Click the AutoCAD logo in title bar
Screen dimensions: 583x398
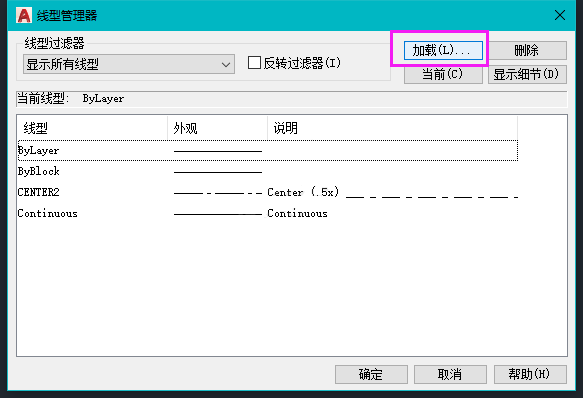[24, 15]
